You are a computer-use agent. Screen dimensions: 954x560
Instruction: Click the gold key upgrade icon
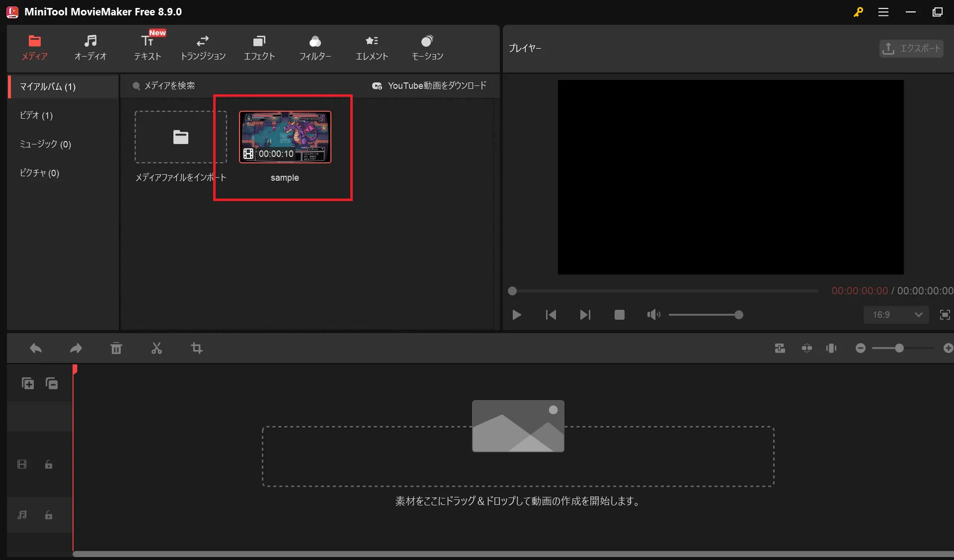pyautogui.click(x=858, y=12)
